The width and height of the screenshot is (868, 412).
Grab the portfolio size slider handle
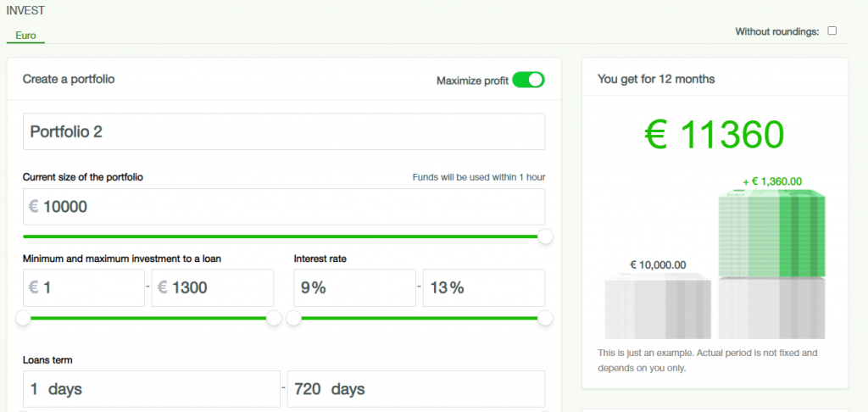pyautogui.click(x=545, y=237)
